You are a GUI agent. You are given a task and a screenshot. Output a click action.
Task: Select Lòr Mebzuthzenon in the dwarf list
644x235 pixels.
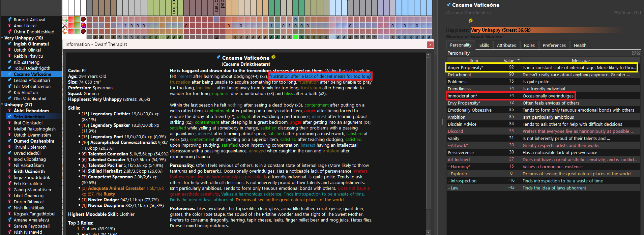click(x=32, y=86)
